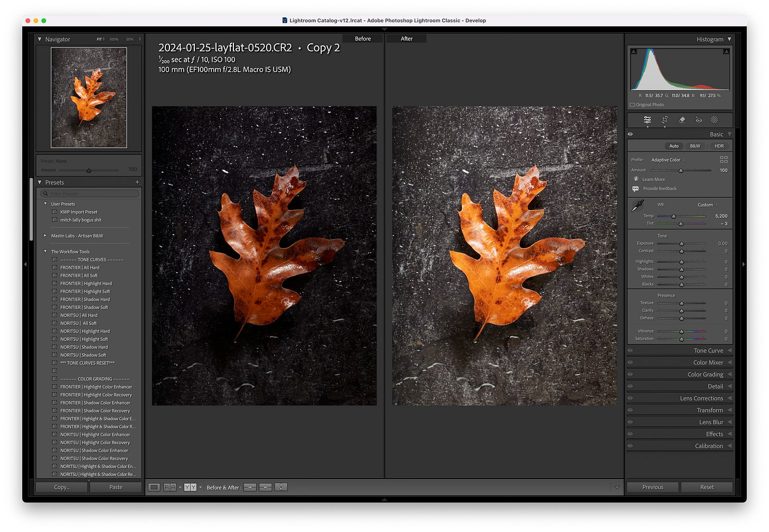This screenshot has height=532, width=769.
Task: Select the Crop and rotate tool
Action: (664, 120)
